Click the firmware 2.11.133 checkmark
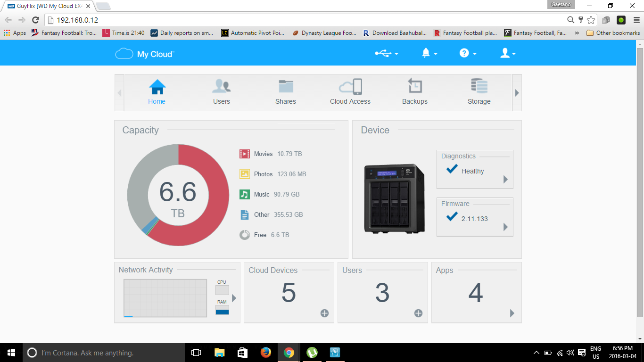The image size is (644, 362). click(452, 216)
